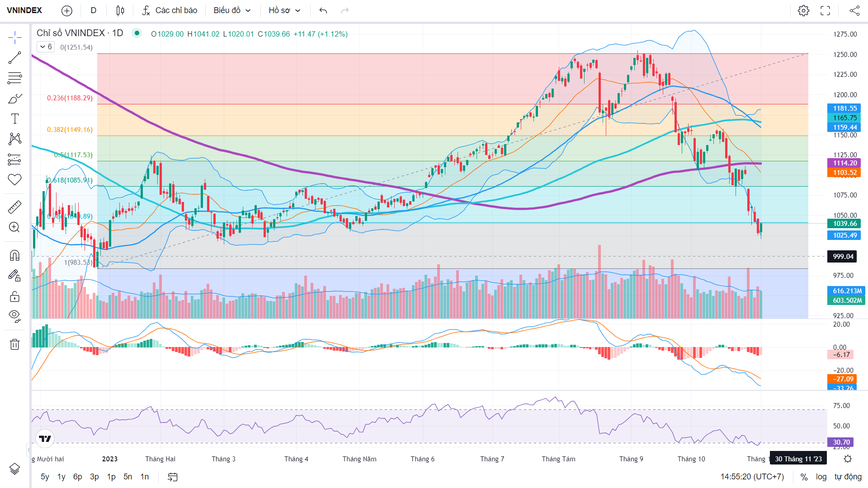This screenshot has height=488, width=868.
Task: Click the 1039.66 price label on scale
Action: coord(844,224)
